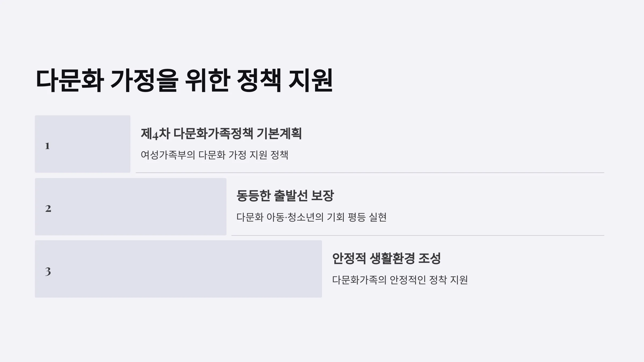Click the slide title 다문화 가정을 위한 정책 지원
Screen dimensions: 644x362
pos(184,81)
